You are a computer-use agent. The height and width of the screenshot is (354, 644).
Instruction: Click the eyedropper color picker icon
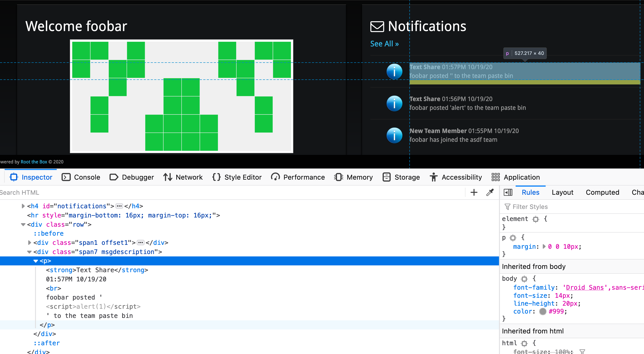point(490,192)
